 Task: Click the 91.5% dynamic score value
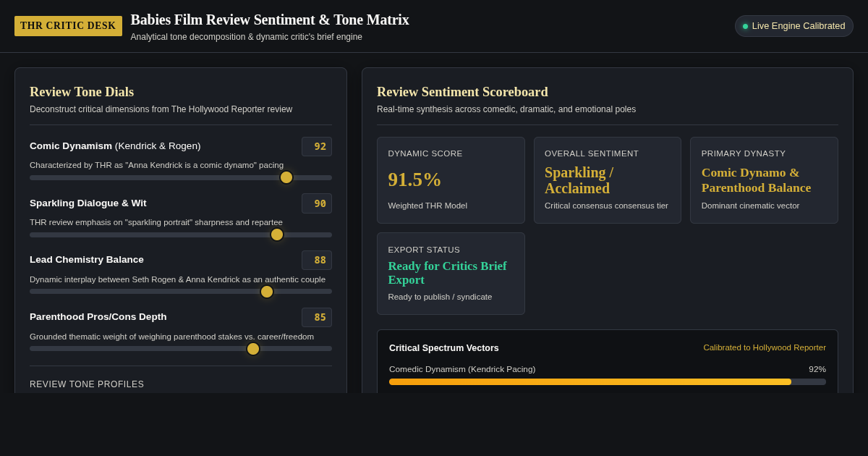click(414, 180)
